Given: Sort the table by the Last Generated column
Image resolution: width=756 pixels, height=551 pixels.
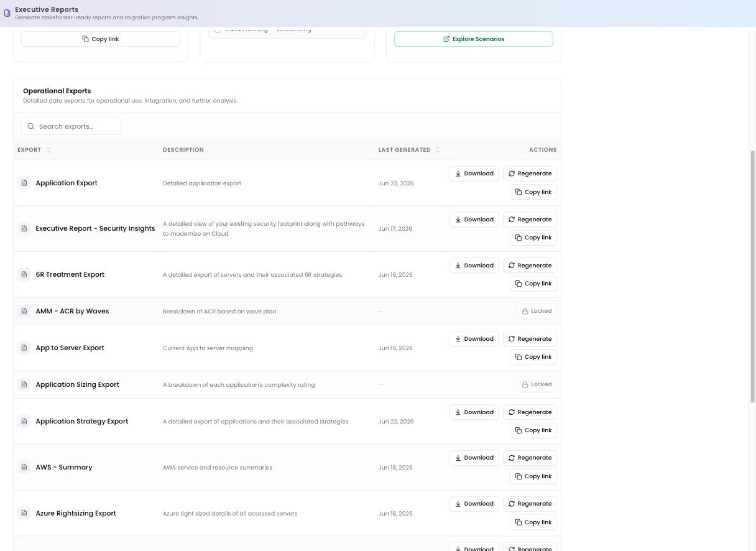Looking at the screenshot, I should 409,150.
